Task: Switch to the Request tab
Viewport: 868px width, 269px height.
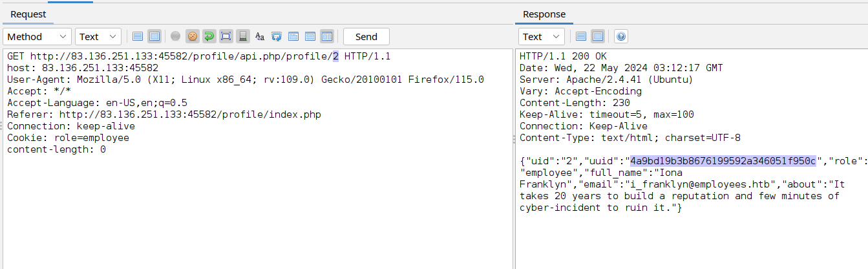Action: tap(28, 14)
